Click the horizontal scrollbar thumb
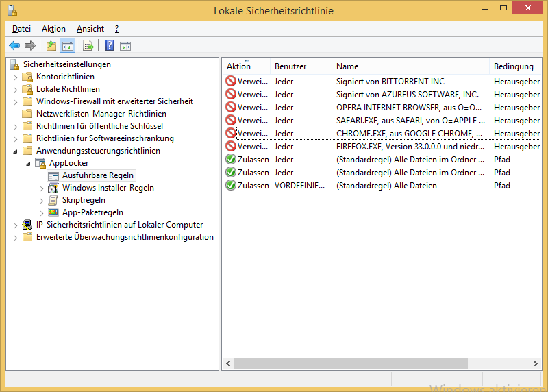 click(351, 363)
